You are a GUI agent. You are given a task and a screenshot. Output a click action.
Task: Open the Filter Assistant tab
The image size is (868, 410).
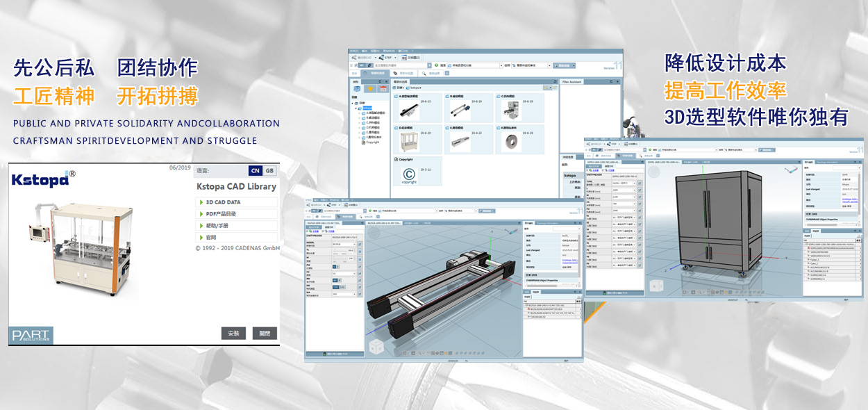point(571,81)
